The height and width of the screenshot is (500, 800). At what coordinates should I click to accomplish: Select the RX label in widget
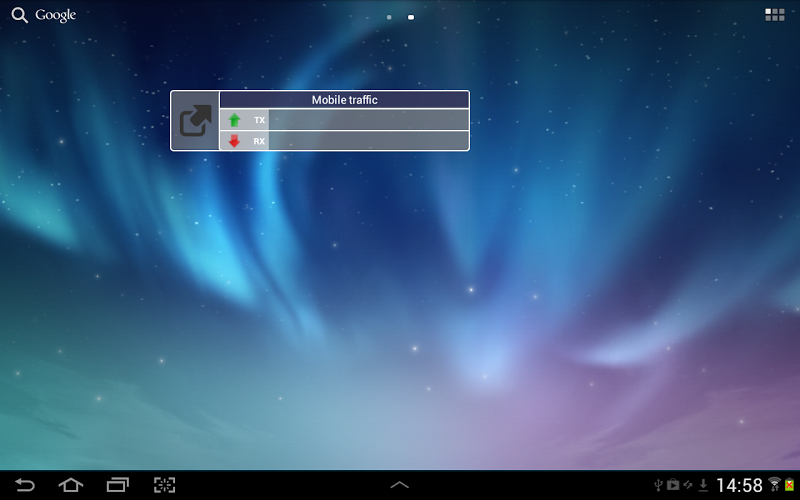(259, 141)
